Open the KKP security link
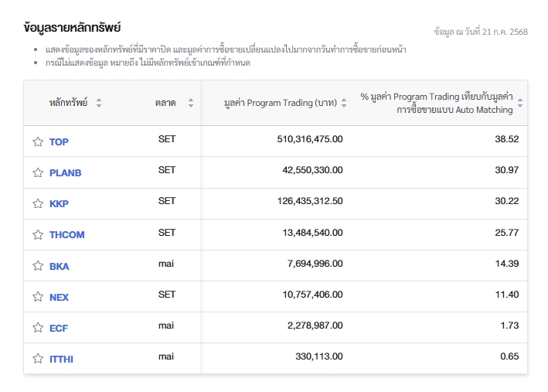 (59, 204)
